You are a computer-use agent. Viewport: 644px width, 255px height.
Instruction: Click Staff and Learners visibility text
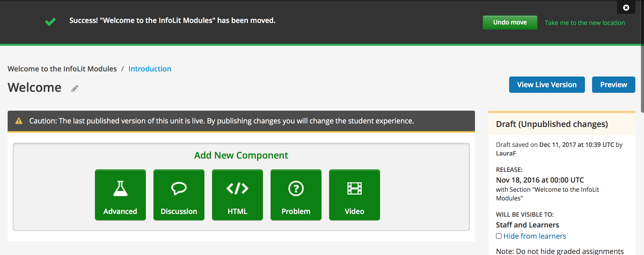pos(527,225)
